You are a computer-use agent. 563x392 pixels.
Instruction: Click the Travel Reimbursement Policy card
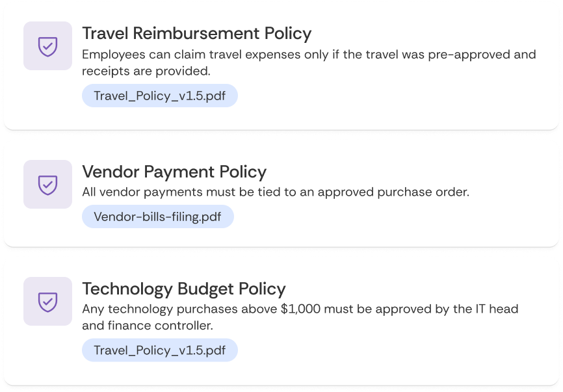pos(281,66)
